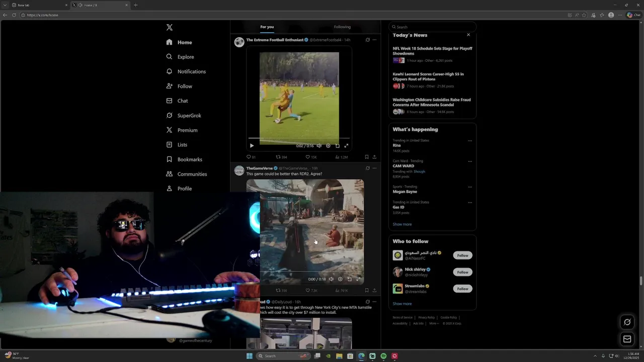
Task: Follow Nick shirley
Action: 462,272
